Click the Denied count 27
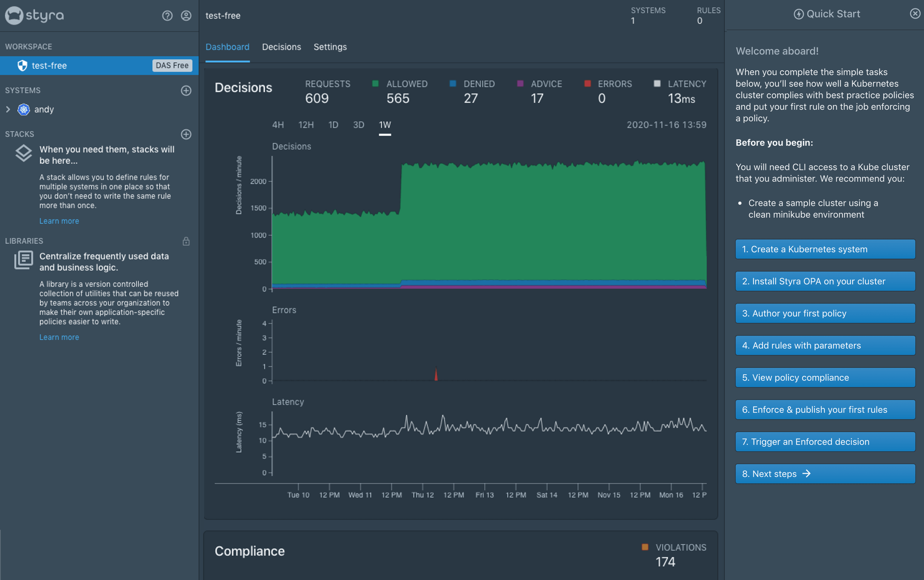 471,99
